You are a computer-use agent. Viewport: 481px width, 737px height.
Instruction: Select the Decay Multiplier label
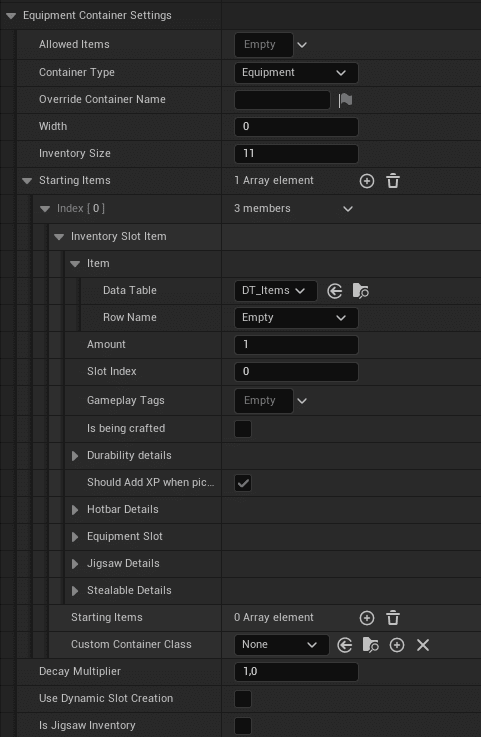(x=80, y=672)
